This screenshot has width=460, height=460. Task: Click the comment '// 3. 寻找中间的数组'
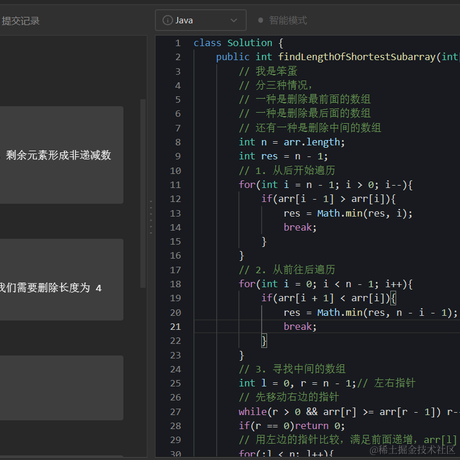point(292,369)
